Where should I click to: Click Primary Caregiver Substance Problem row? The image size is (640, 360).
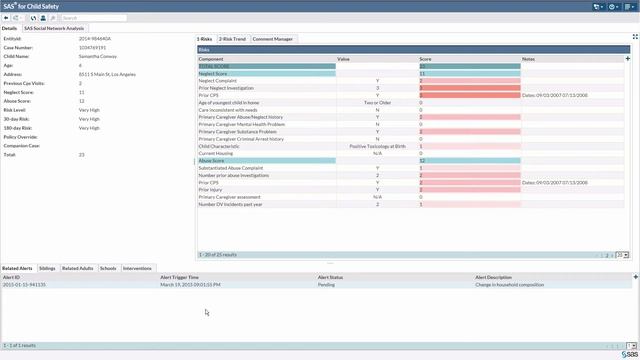pyautogui.click(x=411, y=131)
